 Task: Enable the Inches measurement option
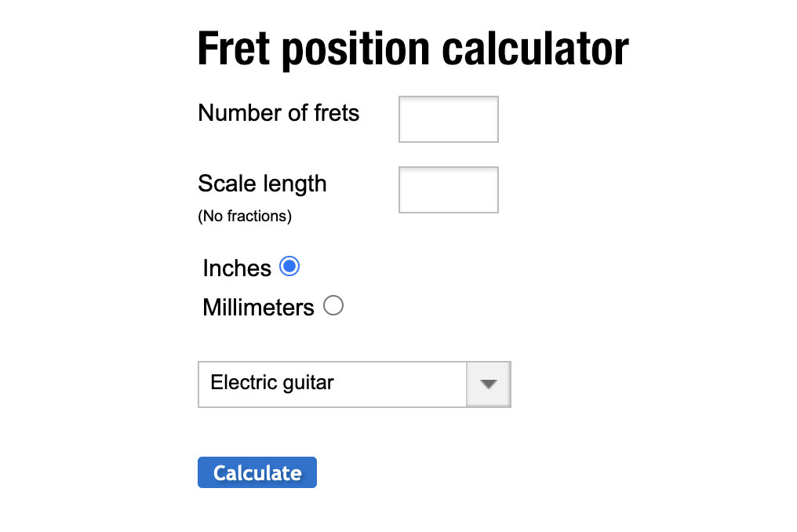(x=289, y=267)
